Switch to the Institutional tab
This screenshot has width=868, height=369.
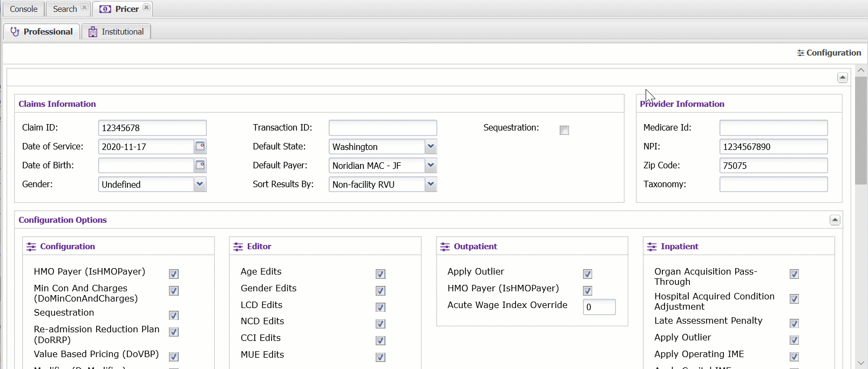122,32
